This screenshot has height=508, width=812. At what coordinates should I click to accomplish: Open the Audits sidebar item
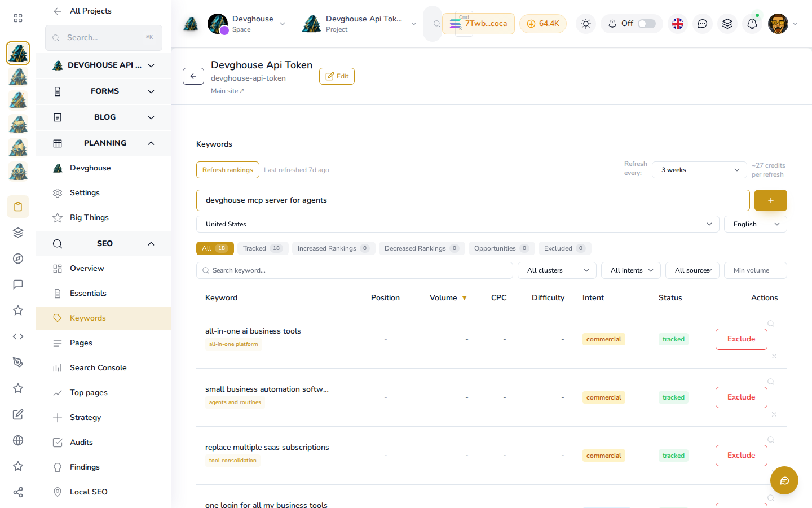[x=104, y=443]
